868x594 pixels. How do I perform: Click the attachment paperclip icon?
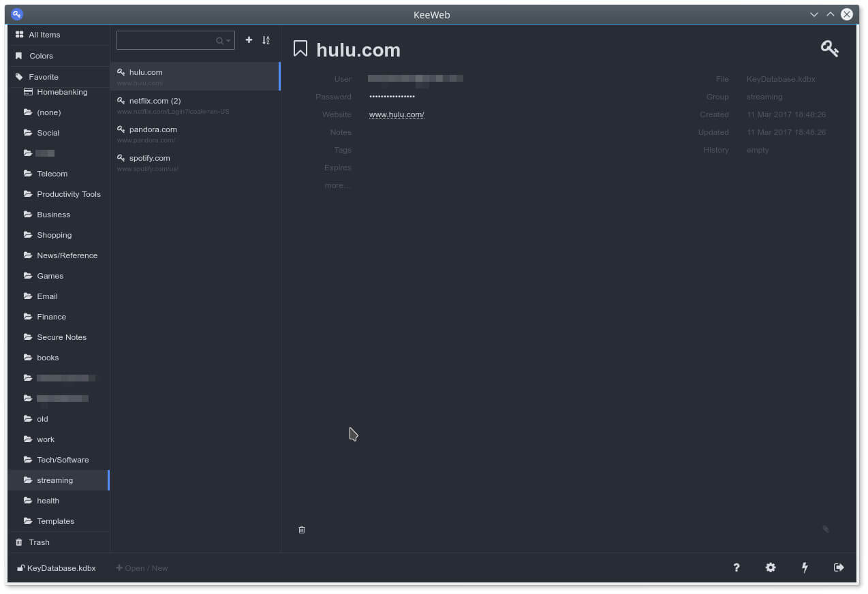pos(826,529)
